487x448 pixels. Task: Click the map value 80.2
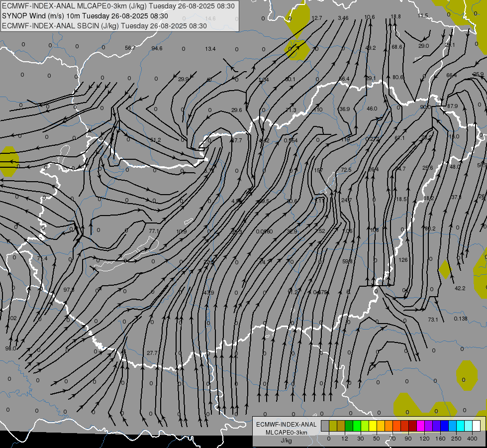[430, 228]
